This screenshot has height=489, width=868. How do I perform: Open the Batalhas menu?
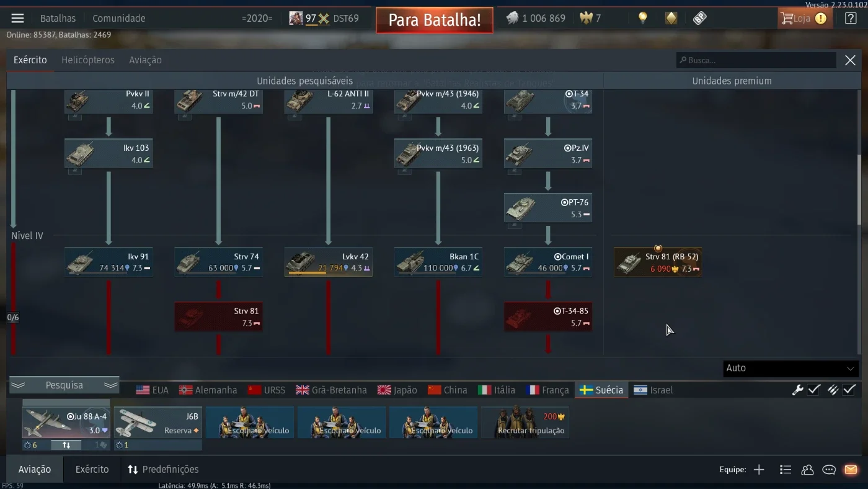click(58, 18)
